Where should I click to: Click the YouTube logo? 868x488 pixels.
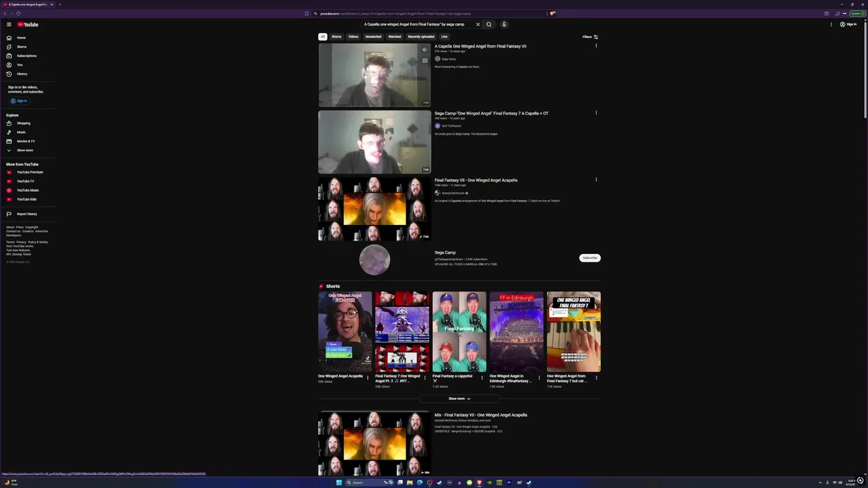(28, 24)
